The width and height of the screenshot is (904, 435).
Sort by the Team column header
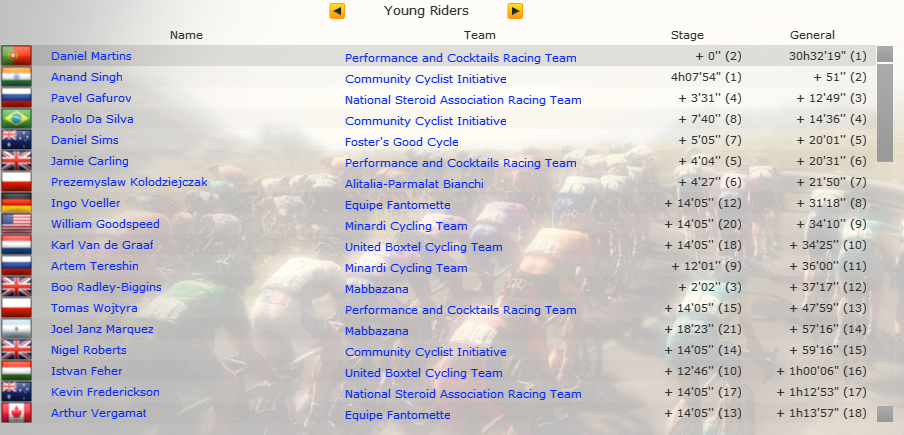coord(480,35)
